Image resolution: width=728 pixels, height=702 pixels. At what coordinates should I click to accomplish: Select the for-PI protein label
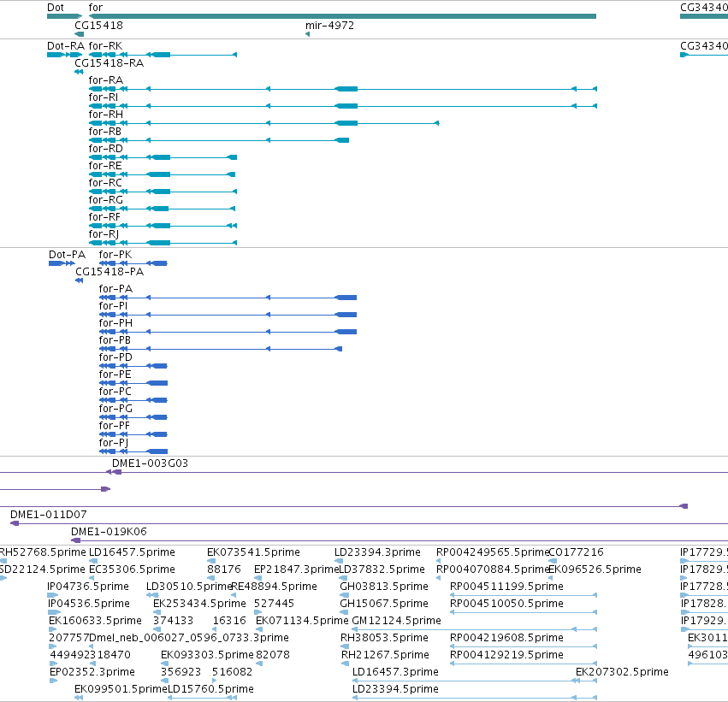[113, 306]
